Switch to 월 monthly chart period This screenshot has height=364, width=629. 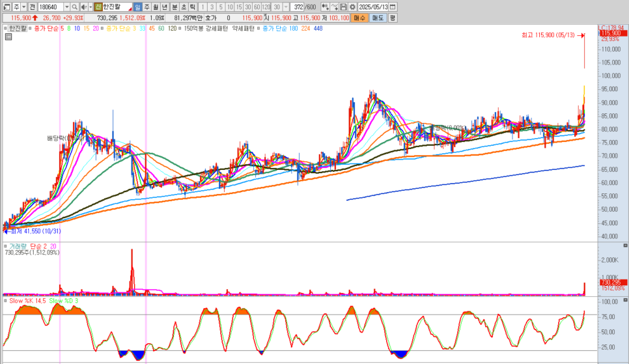click(156, 7)
